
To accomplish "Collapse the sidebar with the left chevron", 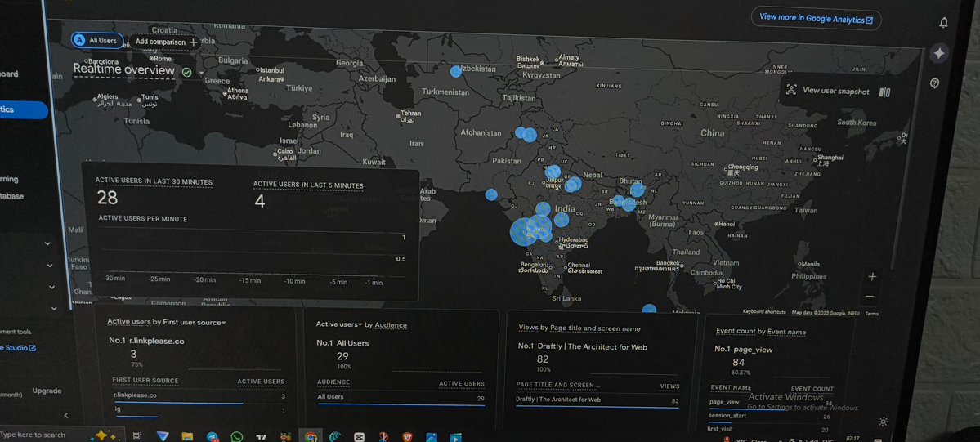I will (x=65, y=415).
